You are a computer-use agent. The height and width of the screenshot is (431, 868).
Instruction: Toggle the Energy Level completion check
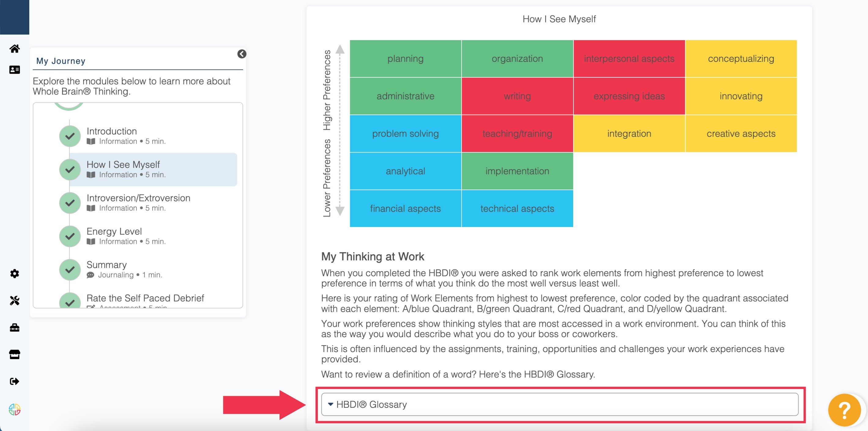pyautogui.click(x=69, y=236)
